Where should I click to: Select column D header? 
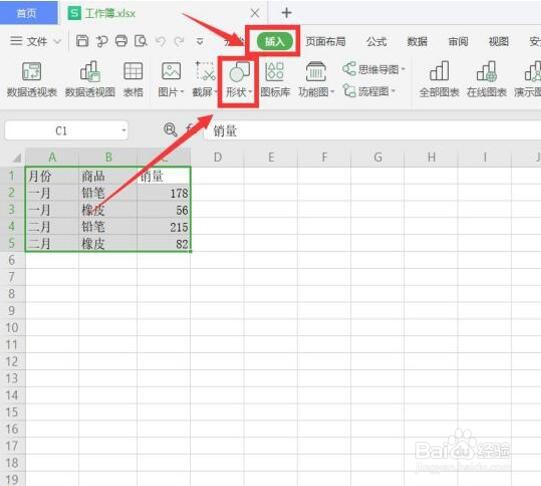(217, 157)
